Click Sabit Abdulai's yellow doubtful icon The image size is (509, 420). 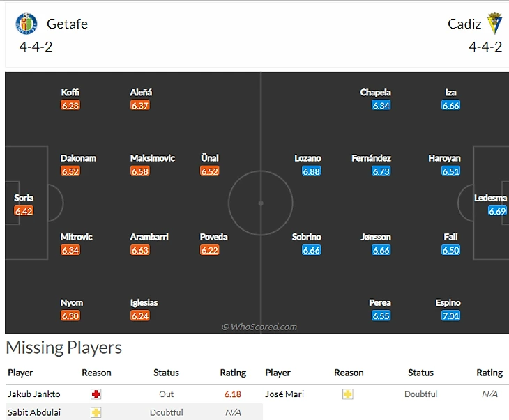96,412
